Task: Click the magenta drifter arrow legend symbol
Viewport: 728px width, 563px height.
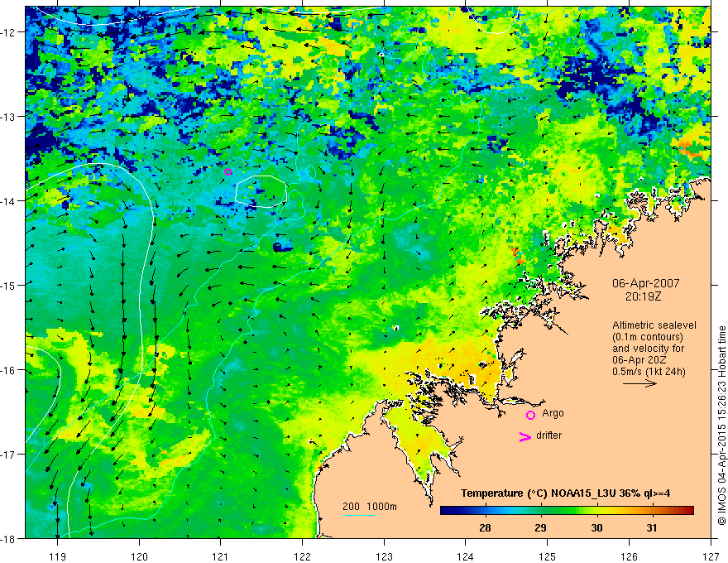Action: [x=525, y=436]
